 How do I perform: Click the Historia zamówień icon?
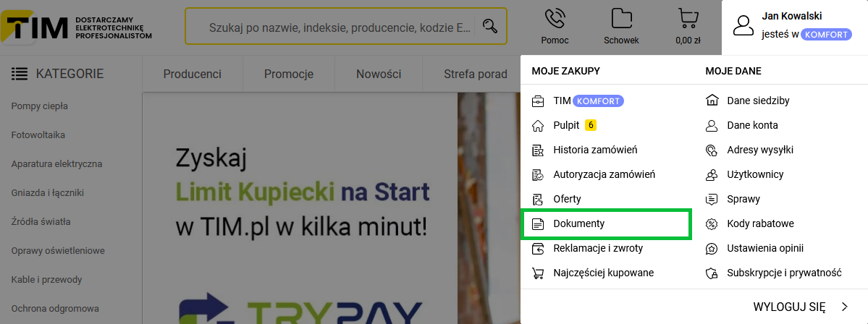pyautogui.click(x=537, y=150)
